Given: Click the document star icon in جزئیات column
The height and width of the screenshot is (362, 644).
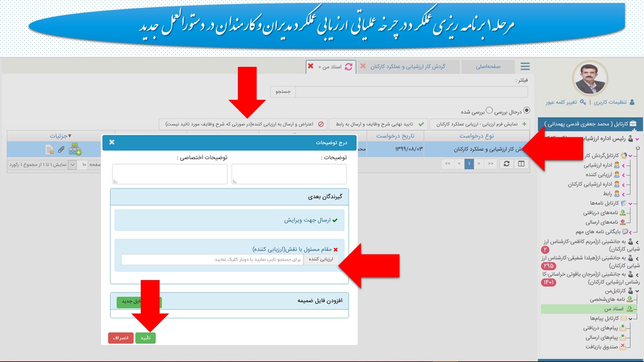Looking at the screenshot, I should pyautogui.click(x=49, y=149).
